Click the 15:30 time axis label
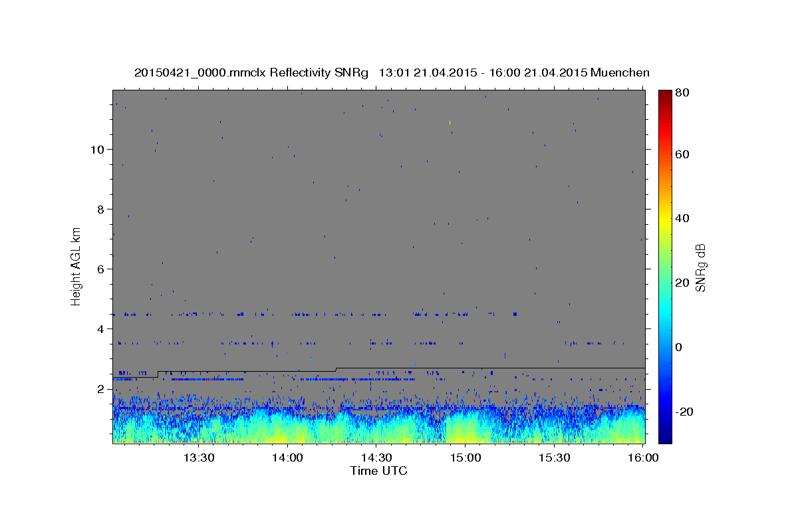Screen dimensions: 798x532 click(555, 458)
